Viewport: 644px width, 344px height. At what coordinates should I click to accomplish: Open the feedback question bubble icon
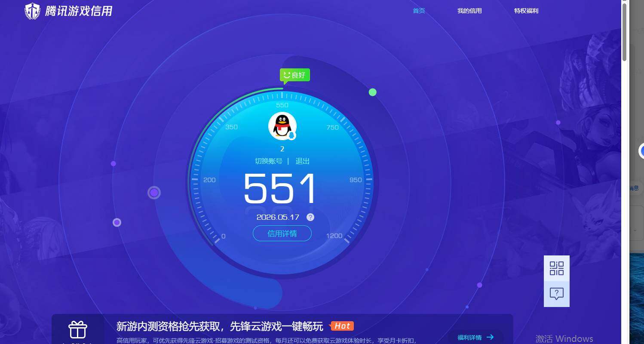(x=557, y=294)
